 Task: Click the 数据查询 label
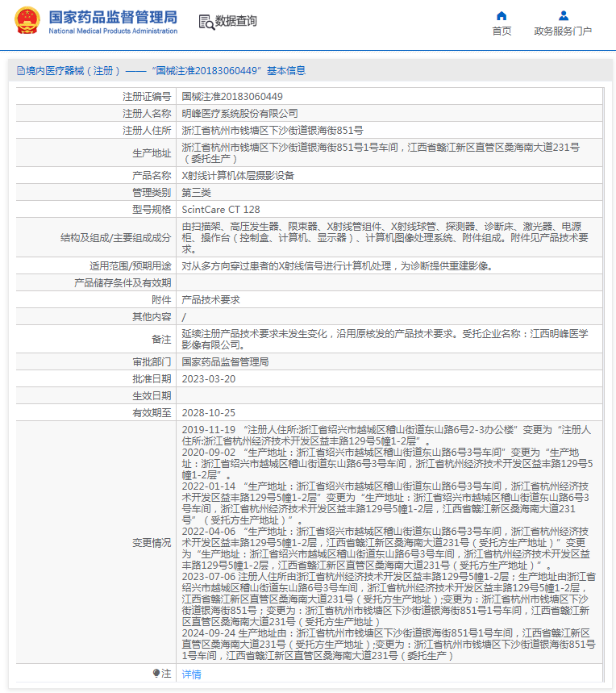[235, 21]
